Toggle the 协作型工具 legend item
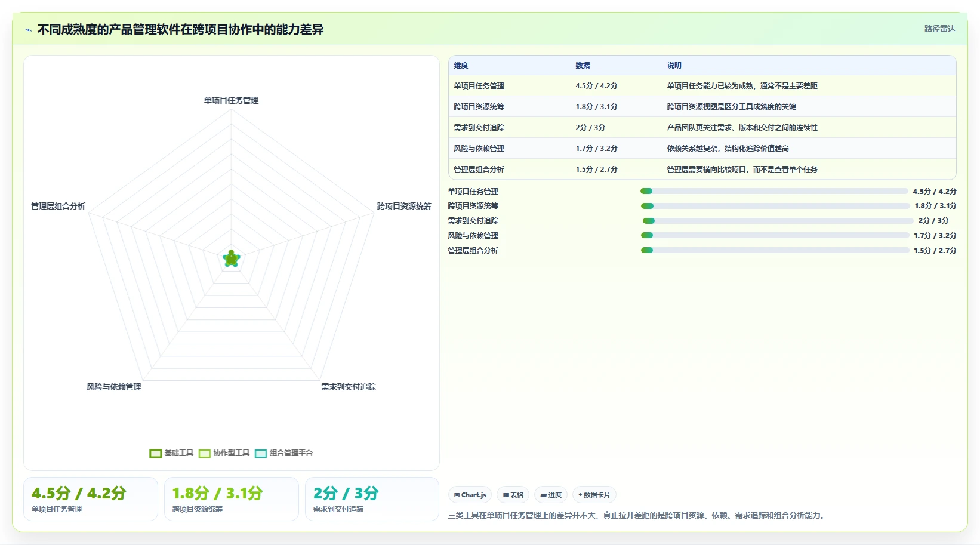980x545 pixels. pos(224,453)
